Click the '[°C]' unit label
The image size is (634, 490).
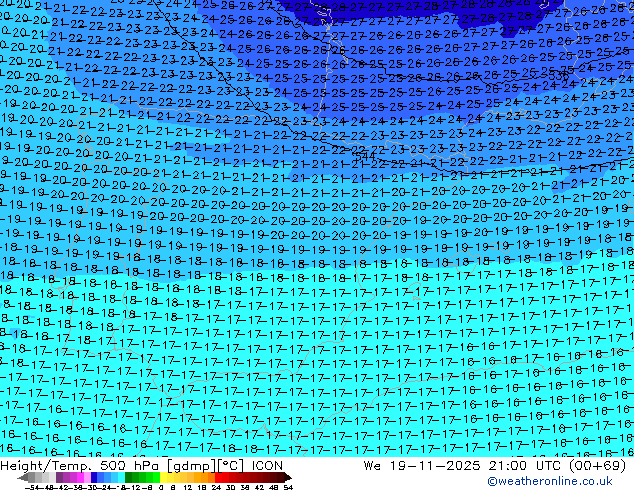coord(231,466)
